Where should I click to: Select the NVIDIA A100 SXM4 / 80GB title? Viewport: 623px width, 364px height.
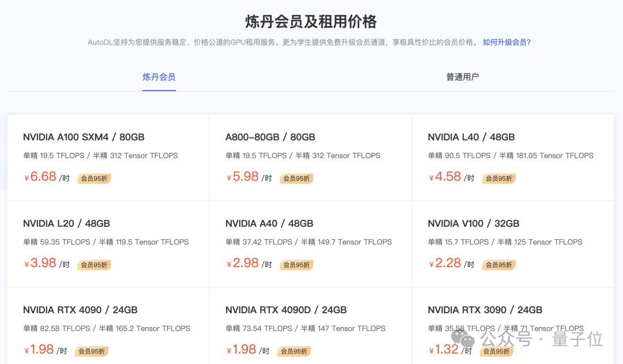point(84,137)
